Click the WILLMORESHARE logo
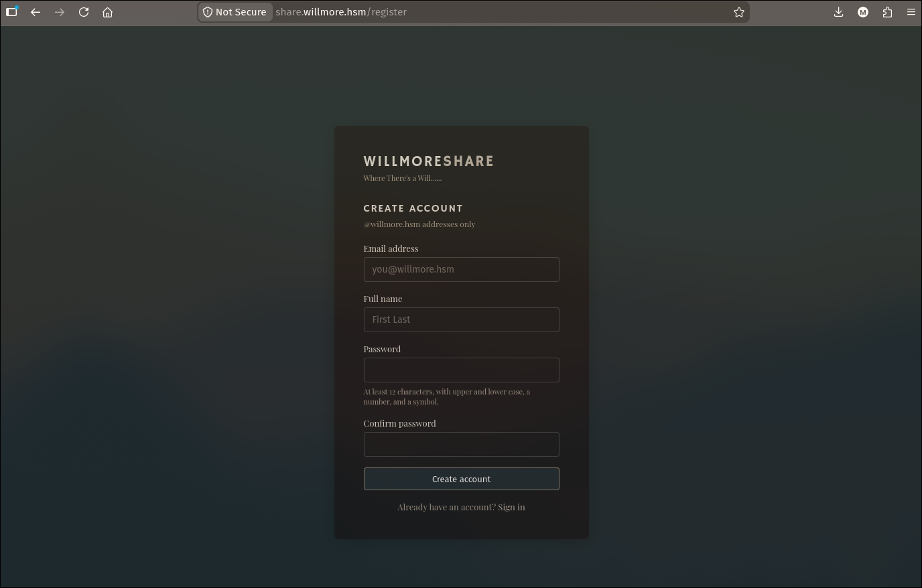 point(428,161)
